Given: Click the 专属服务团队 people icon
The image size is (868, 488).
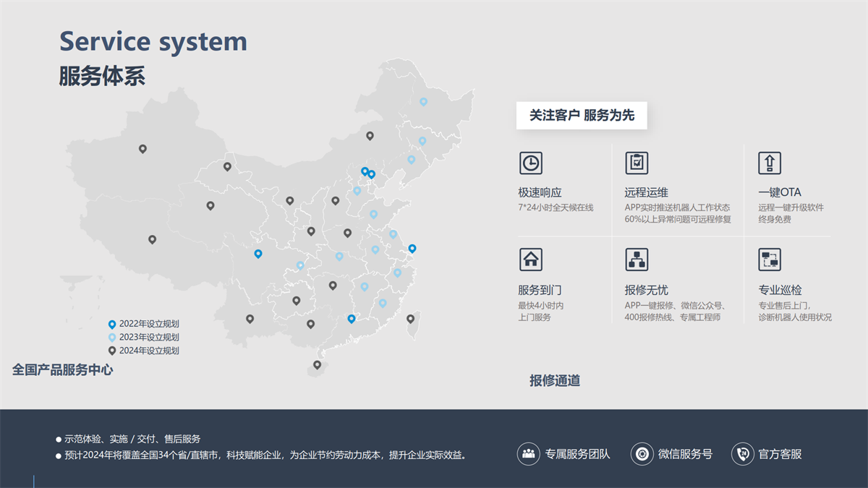Looking at the screenshot, I should point(529,454).
